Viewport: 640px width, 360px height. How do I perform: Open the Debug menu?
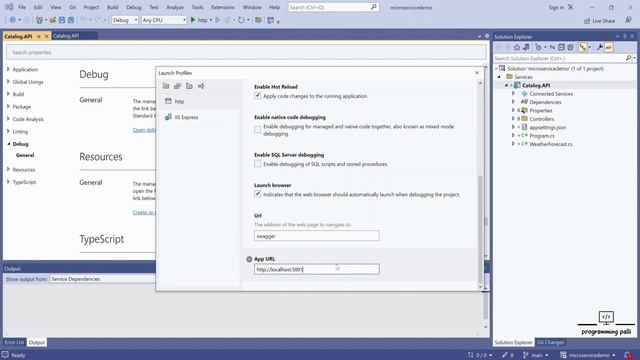coord(133,7)
